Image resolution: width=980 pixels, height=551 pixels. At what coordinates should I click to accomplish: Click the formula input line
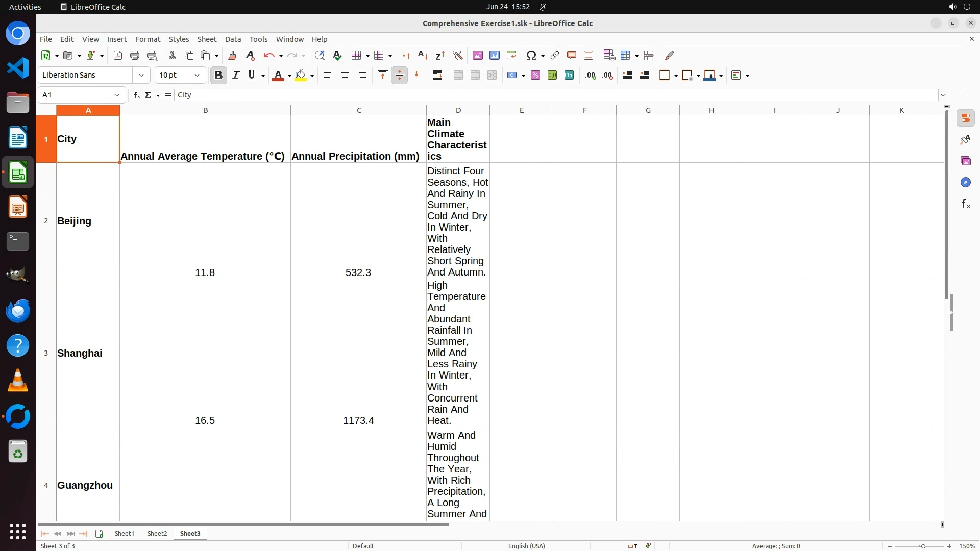point(555,95)
